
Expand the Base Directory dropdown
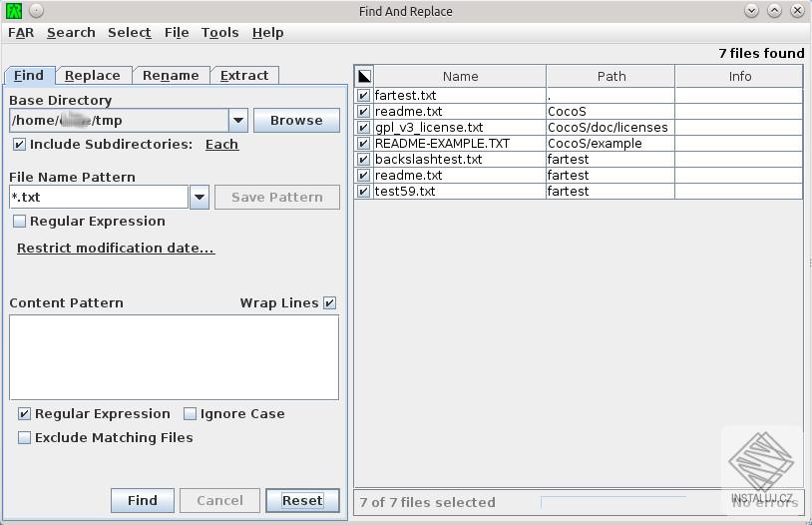238,121
